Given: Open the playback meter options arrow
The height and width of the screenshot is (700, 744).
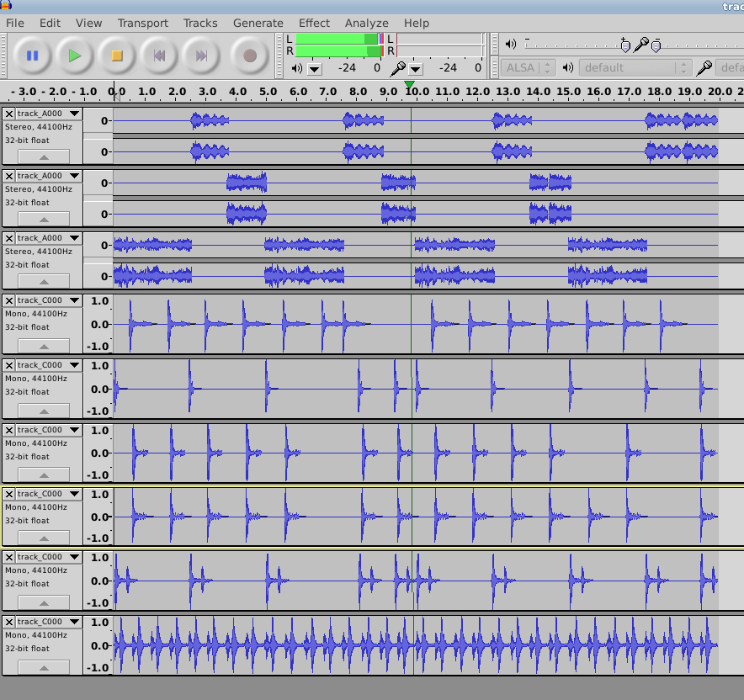Looking at the screenshot, I should click(315, 69).
